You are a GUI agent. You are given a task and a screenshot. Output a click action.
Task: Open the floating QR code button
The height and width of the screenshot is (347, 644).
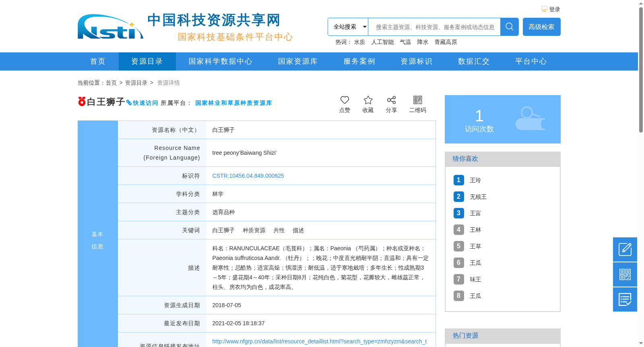point(625,274)
